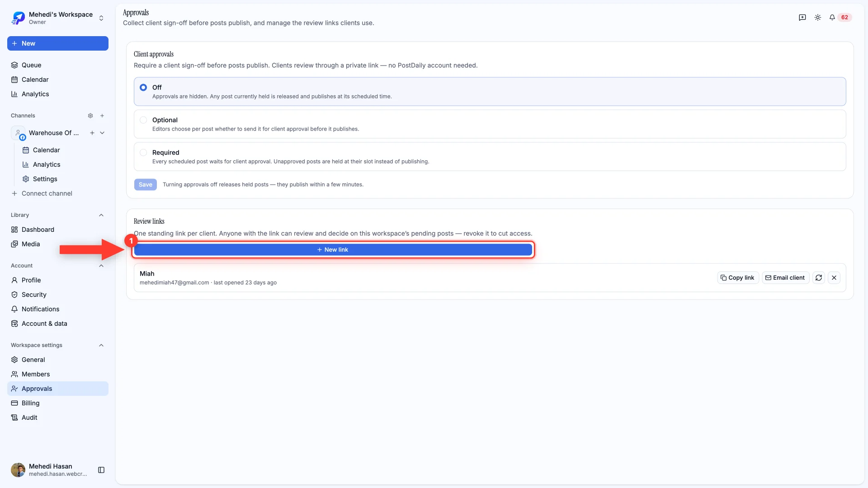
Task: Click Email client for Miah
Action: tap(785, 277)
